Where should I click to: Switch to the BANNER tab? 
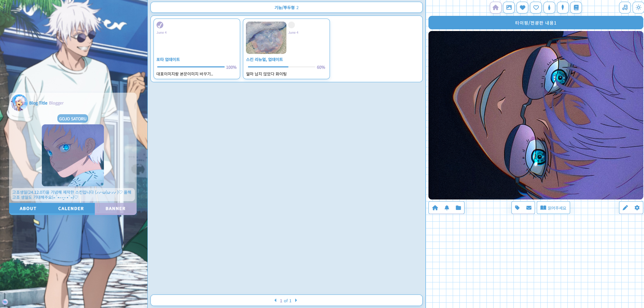click(x=115, y=209)
